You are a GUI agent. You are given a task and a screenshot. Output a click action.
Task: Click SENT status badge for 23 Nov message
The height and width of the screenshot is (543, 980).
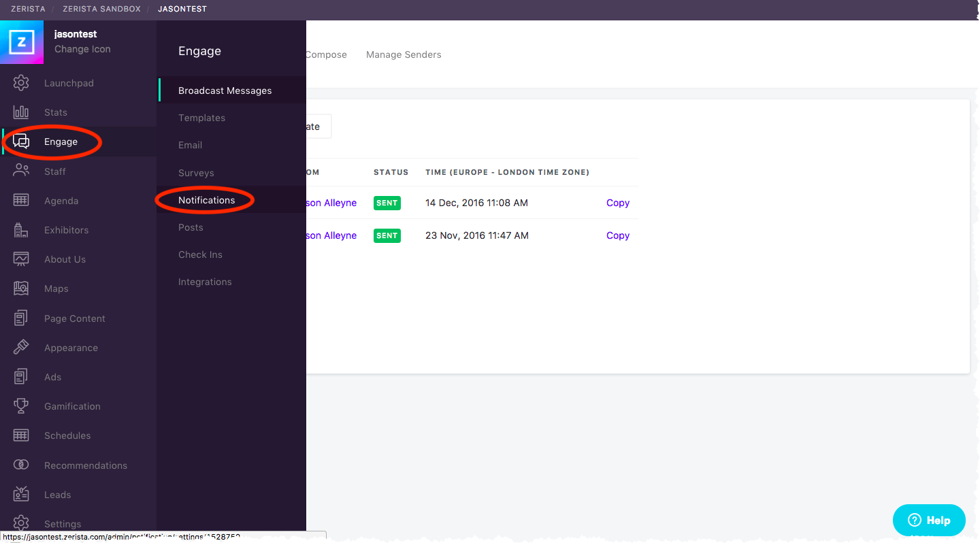[387, 235]
